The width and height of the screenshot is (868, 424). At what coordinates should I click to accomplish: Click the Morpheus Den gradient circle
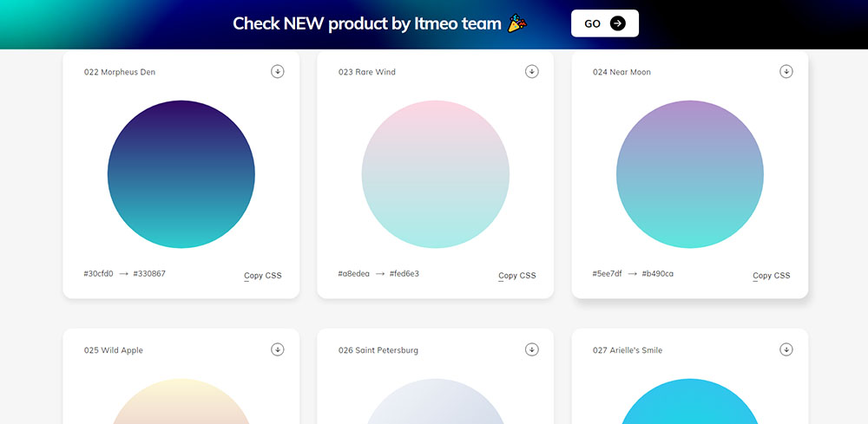[x=181, y=174]
